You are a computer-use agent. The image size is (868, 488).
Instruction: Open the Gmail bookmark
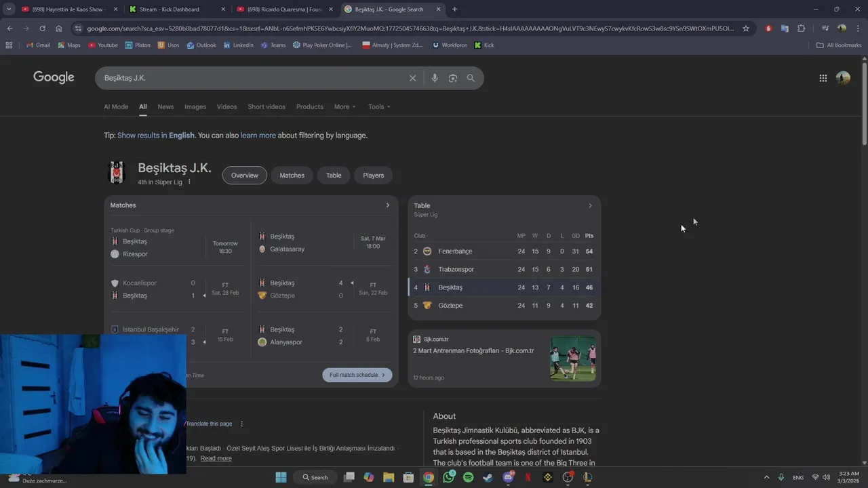tap(38, 45)
